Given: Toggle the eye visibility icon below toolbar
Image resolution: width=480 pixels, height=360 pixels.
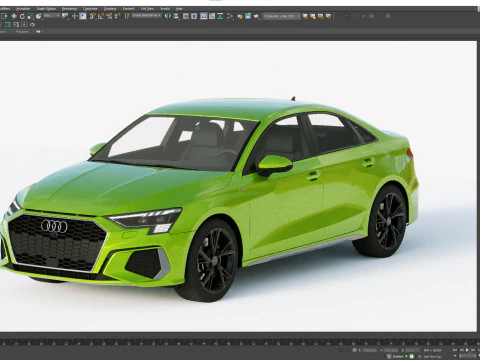Looking at the screenshot, I should click(38, 31).
